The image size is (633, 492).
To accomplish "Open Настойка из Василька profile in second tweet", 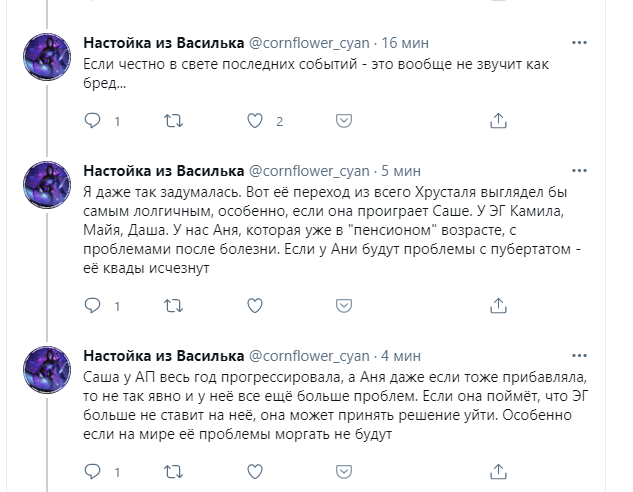I will [x=163, y=171].
